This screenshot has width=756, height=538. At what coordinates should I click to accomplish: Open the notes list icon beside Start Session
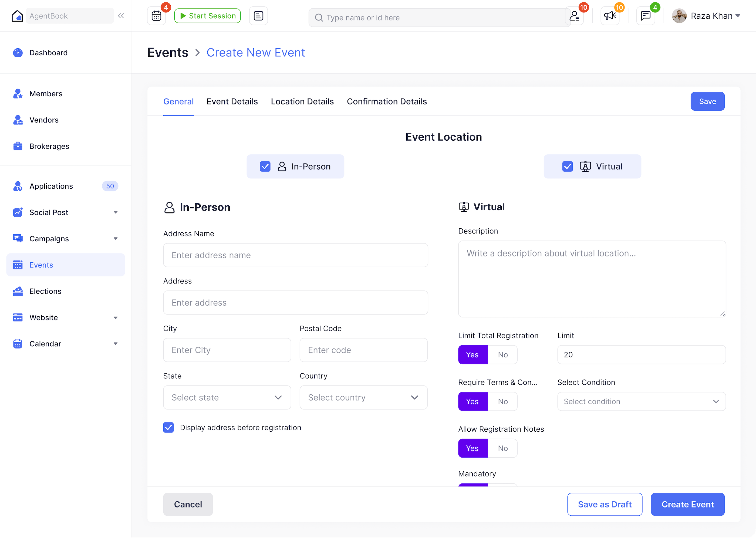(x=258, y=16)
